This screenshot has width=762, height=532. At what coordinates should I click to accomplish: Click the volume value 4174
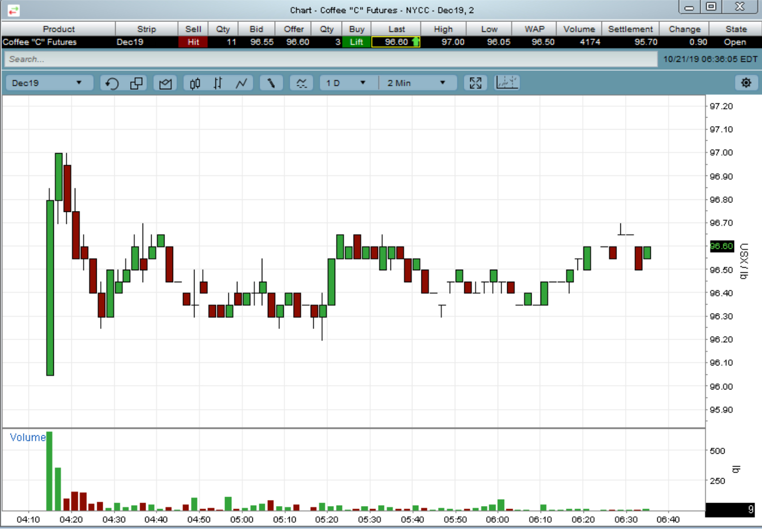point(590,42)
